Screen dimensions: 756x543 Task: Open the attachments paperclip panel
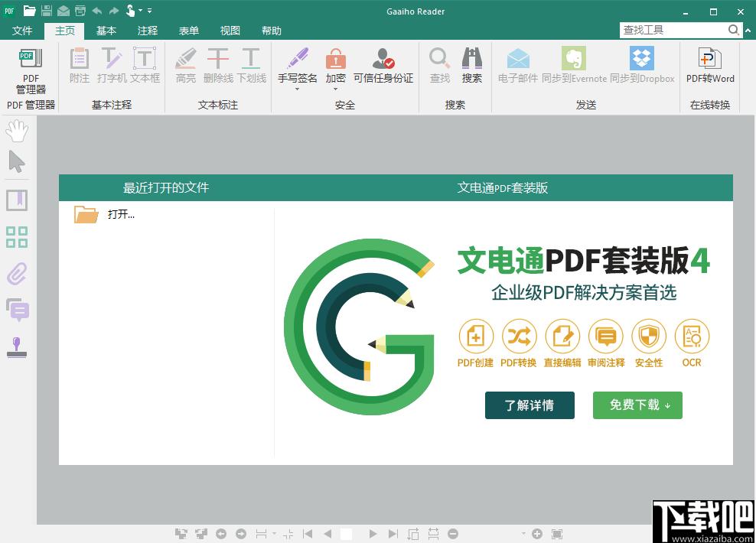(17, 274)
